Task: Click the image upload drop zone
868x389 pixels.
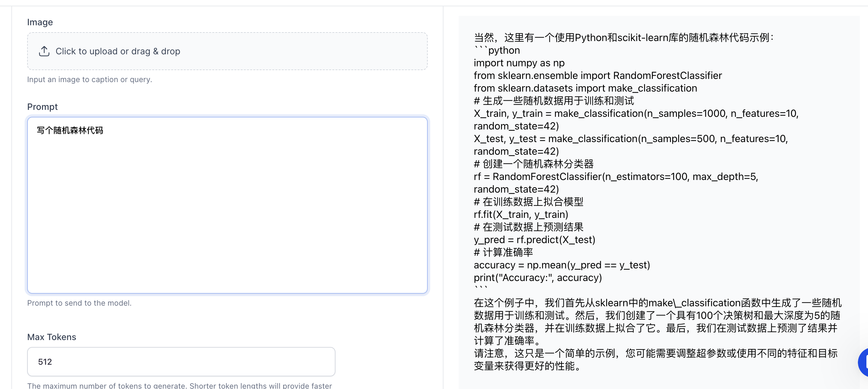Action: (x=227, y=51)
